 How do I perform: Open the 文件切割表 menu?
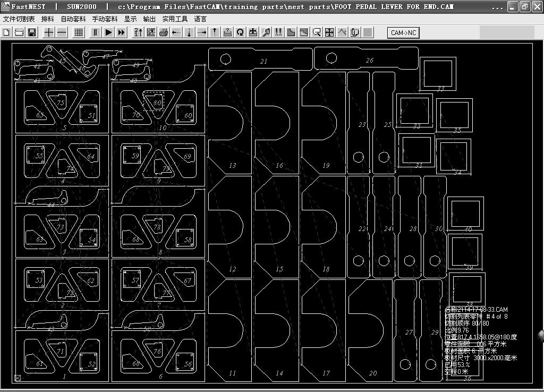click(19, 19)
